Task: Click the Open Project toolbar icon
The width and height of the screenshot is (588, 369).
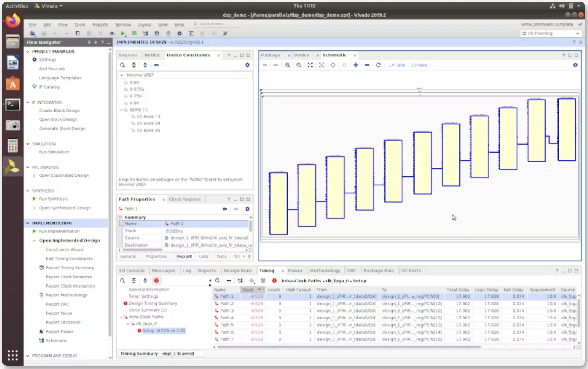Action: coord(33,33)
